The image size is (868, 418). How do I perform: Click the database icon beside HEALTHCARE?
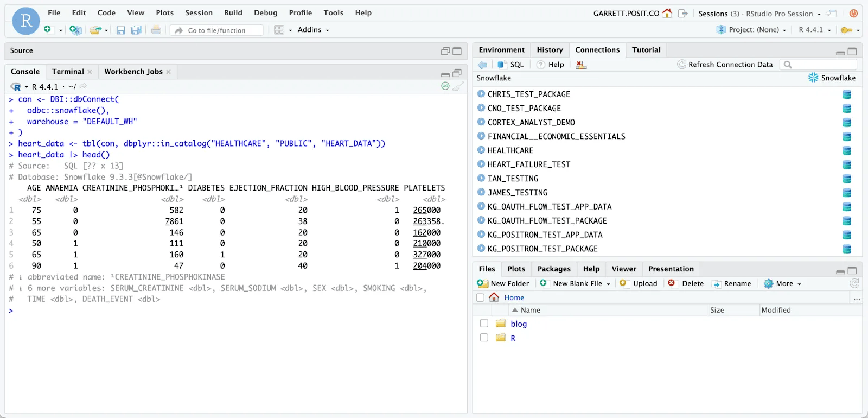pyautogui.click(x=846, y=151)
